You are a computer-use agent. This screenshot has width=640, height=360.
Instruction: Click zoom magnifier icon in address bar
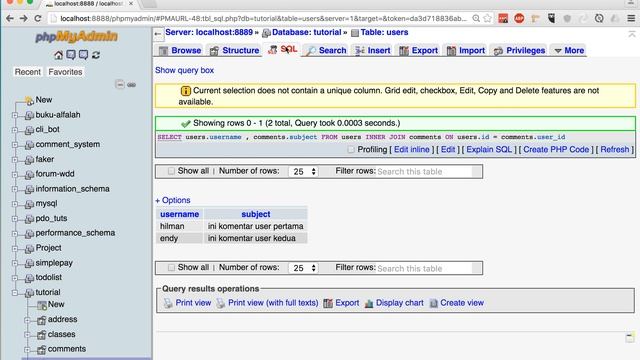(476, 18)
